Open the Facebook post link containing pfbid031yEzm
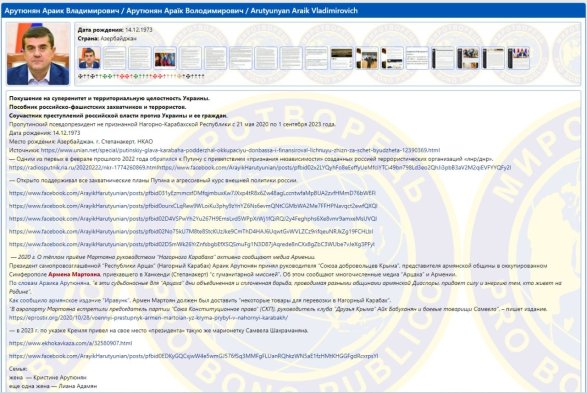Image resolution: width=587 pixels, height=393 pixels. tap(192, 193)
